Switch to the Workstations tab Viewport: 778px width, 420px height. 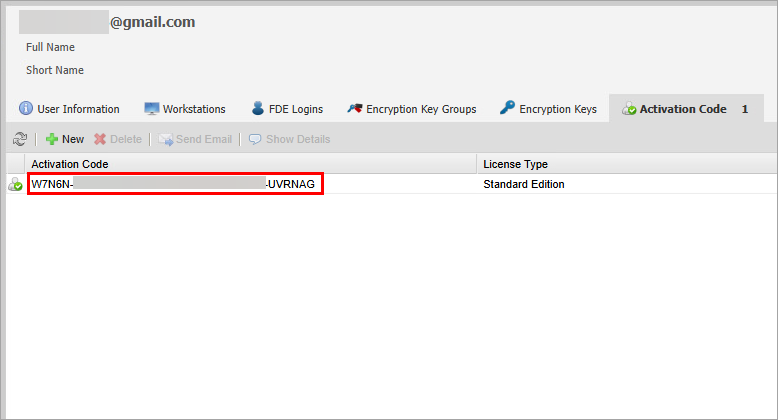(185, 109)
